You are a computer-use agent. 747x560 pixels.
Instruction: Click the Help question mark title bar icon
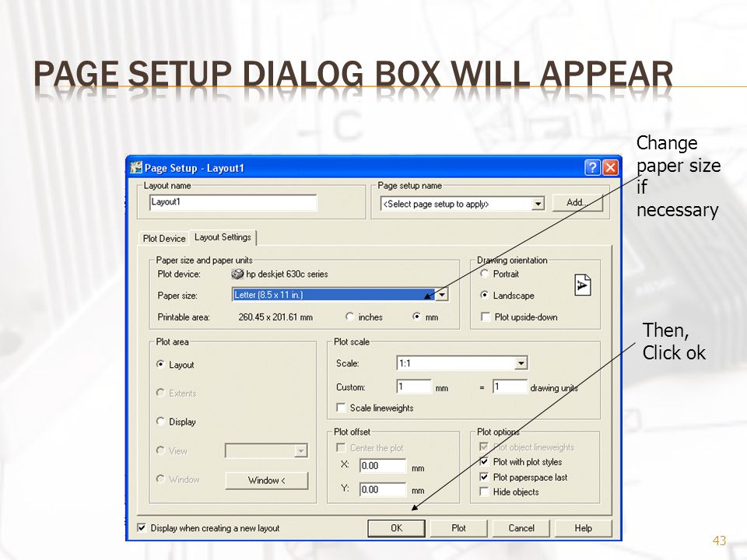click(x=592, y=168)
